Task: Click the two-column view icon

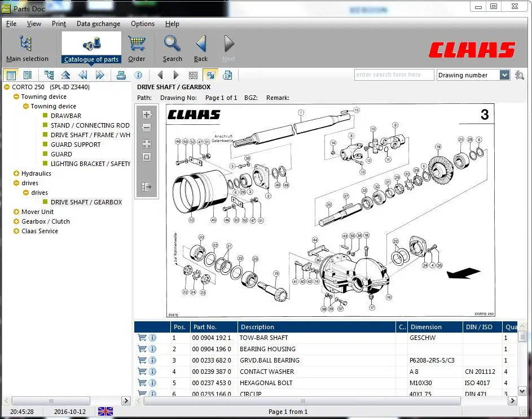Action: pyautogui.click(x=28, y=75)
